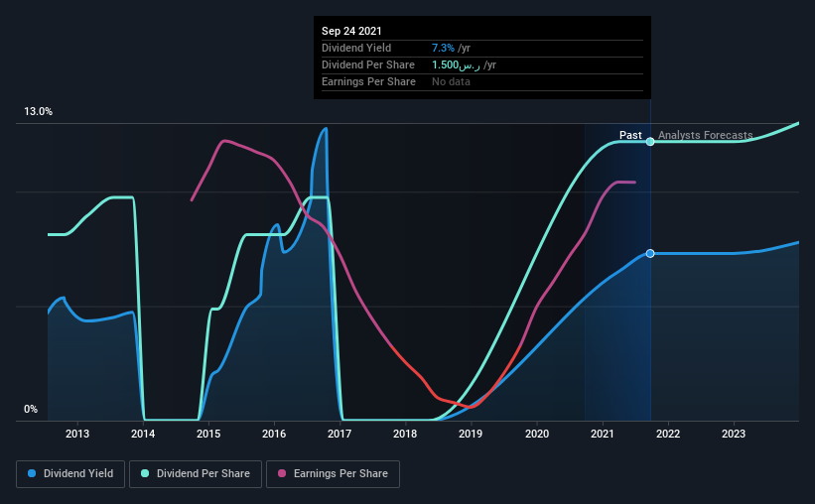Click the 'Analysts Forecasts' label

[706, 135]
